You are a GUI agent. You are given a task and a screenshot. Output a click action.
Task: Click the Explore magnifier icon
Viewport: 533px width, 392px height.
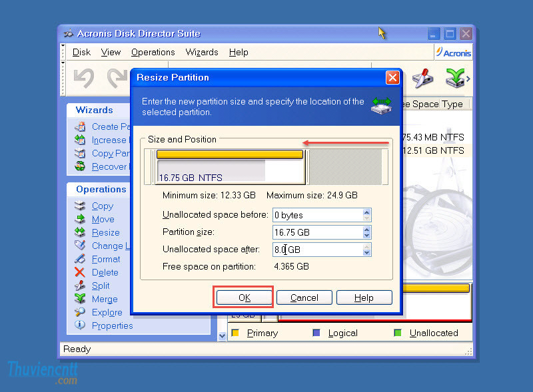pyautogui.click(x=80, y=312)
